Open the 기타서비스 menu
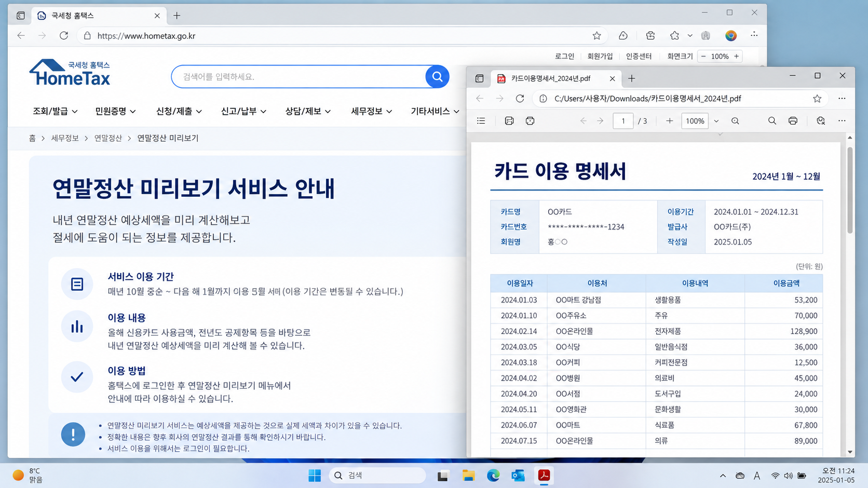The height and width of the screenshot is (488, 868). pos(435,111)
